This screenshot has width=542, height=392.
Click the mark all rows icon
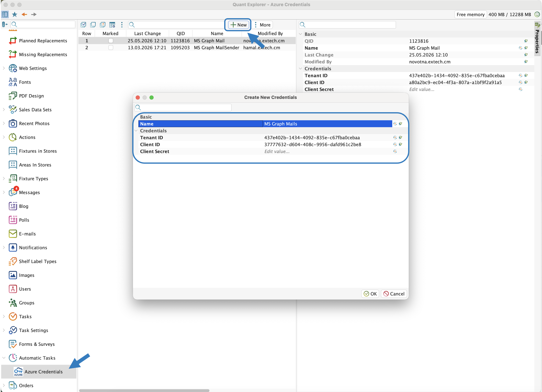pos(83,25)
